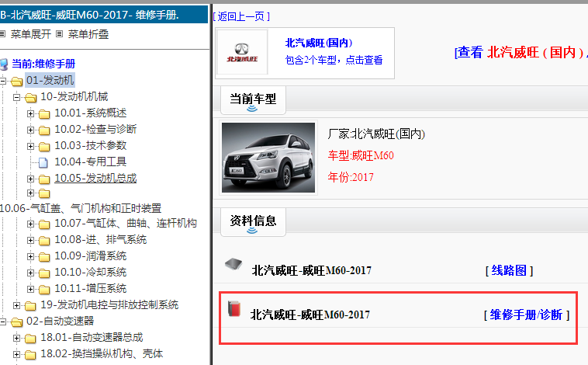Click the 查看 北汽威旺(国内) heading link
Screen dimensions: 588x365
521,52
